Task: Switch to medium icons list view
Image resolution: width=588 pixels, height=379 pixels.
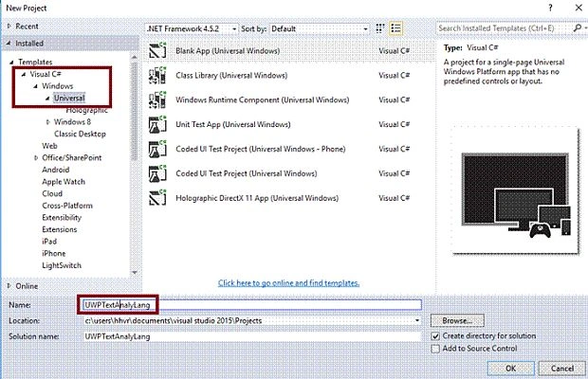Action: 396,28
